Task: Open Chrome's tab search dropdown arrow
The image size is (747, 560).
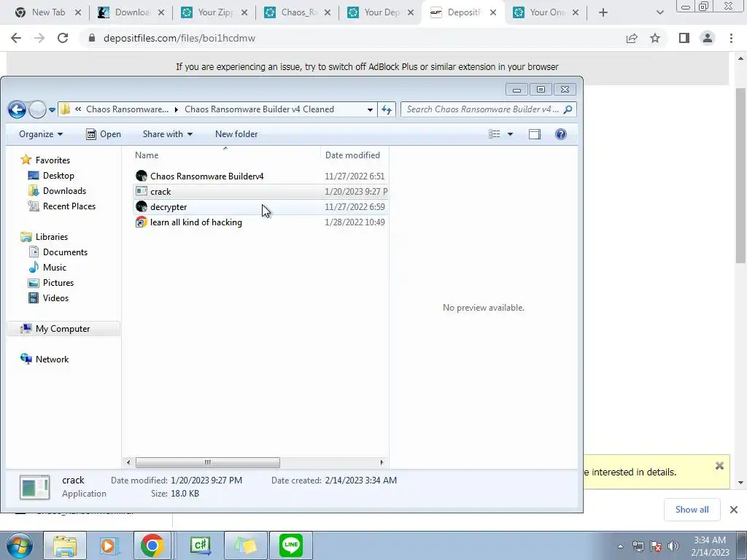Action: pyautogui.click(x=659, y=12)
